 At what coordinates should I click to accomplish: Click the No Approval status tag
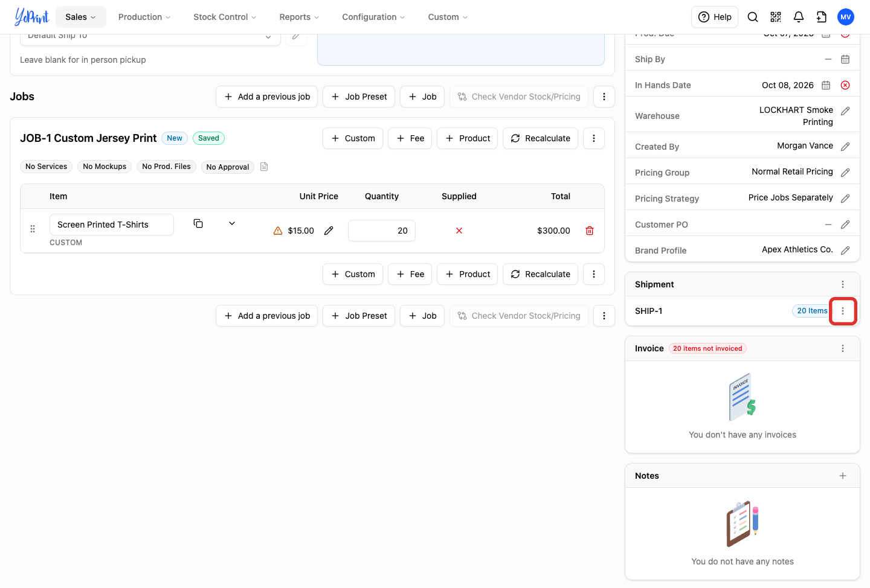click(228, 167)
